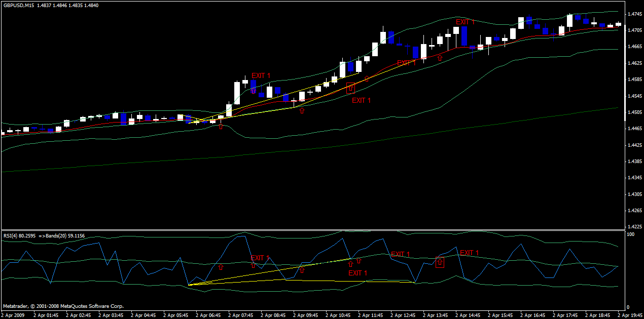Click the 2 Apr 02:45 time label

(79, 315)
